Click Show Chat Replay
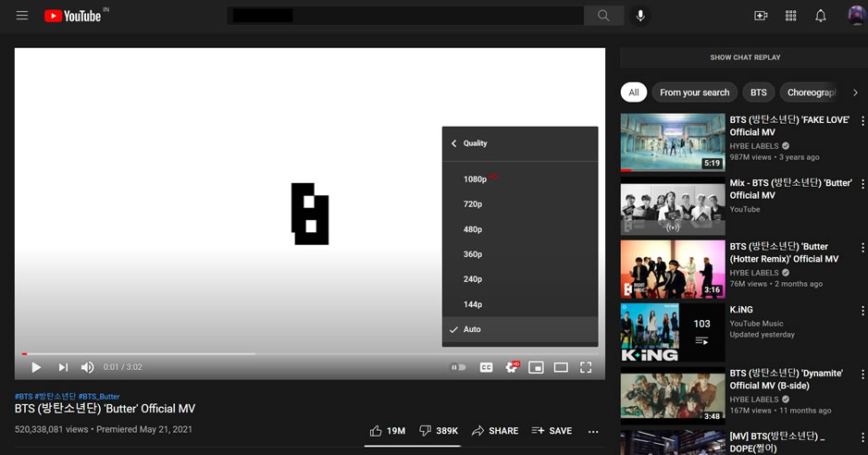 745,57
